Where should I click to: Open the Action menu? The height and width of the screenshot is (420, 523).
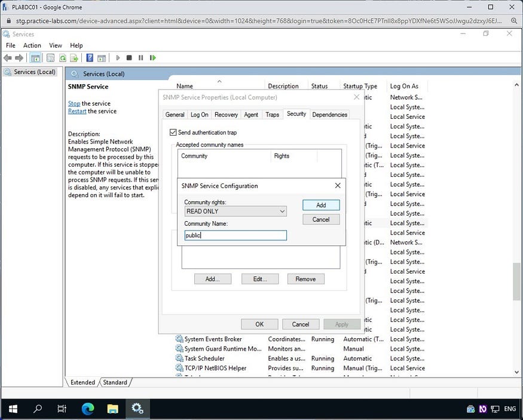[x=32, y=45]
